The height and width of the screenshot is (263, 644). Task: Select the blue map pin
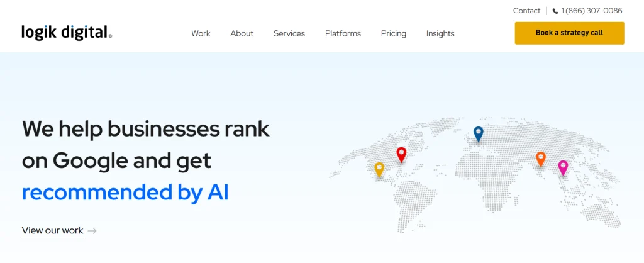[478, 133]
